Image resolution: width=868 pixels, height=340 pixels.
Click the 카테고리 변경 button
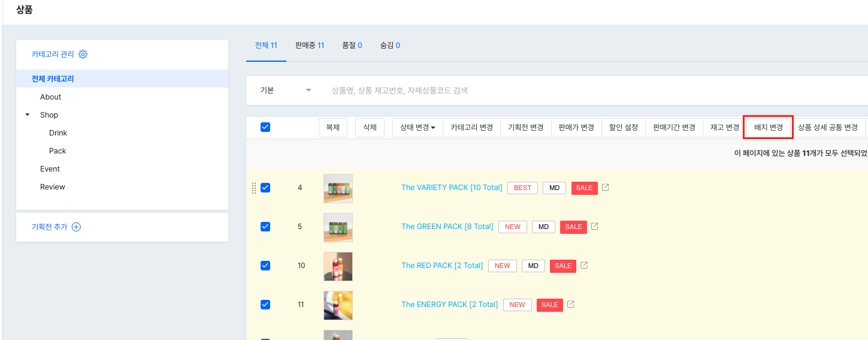coord(471,128)
